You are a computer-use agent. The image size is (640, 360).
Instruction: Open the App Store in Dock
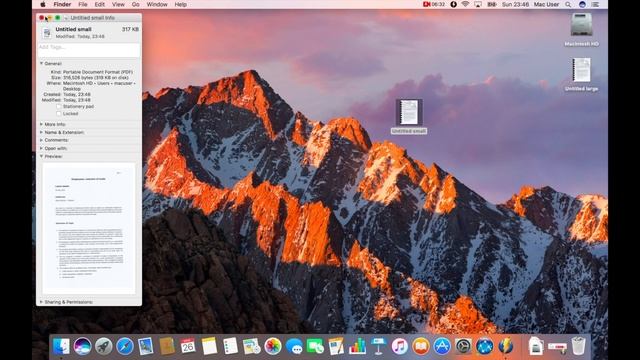click(x=442, y=347)
